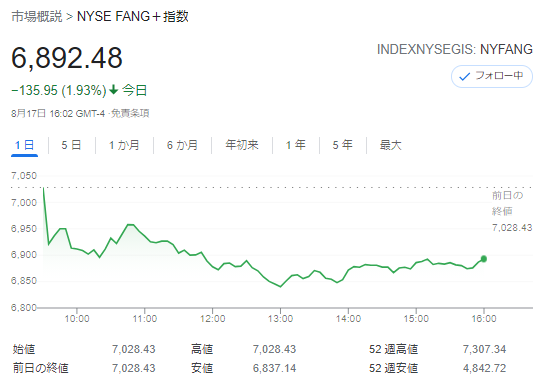Click the 12:00 time axis label
Image resolution: width=547 pixels, height=389 pixels.
[212, 319]
